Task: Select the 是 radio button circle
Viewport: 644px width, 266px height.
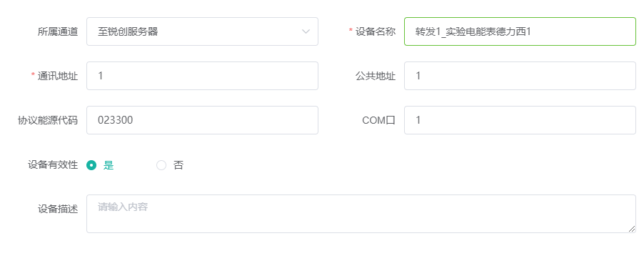Action: [x=91, y=165]
